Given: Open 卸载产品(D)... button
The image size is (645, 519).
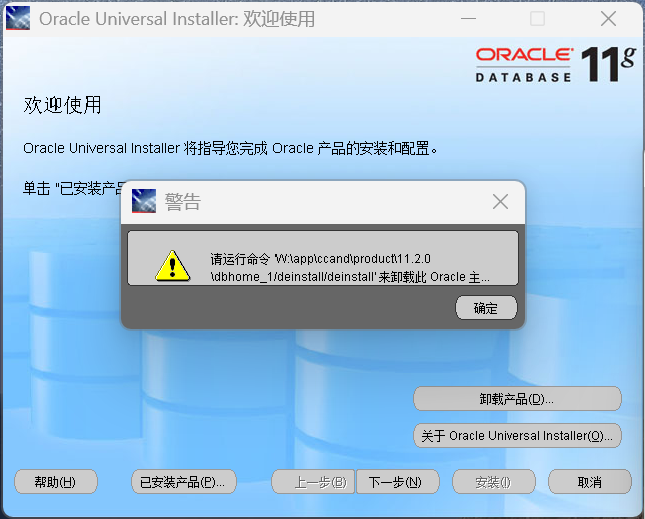Looking at the screenshot, I should (x=517, y=399).
